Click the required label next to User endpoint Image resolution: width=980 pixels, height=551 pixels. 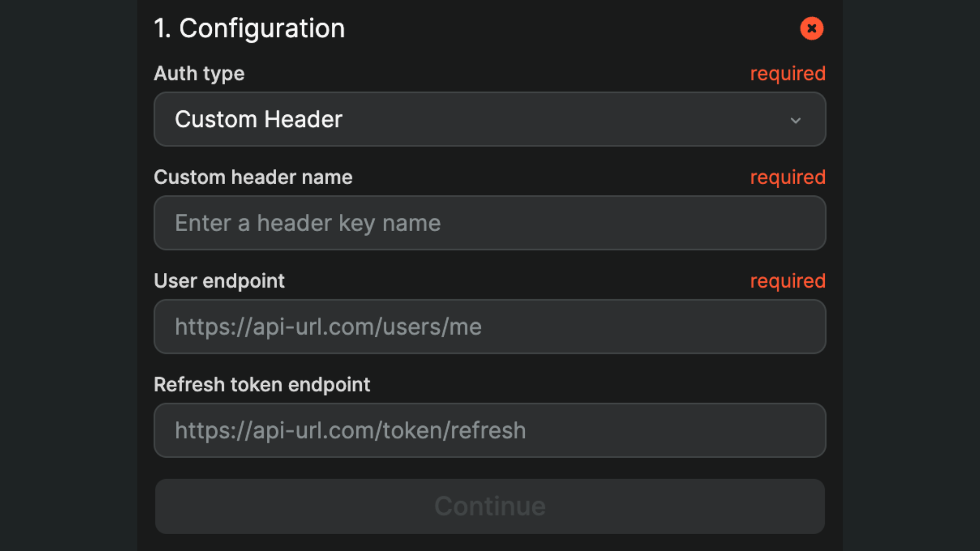point(788,281)
